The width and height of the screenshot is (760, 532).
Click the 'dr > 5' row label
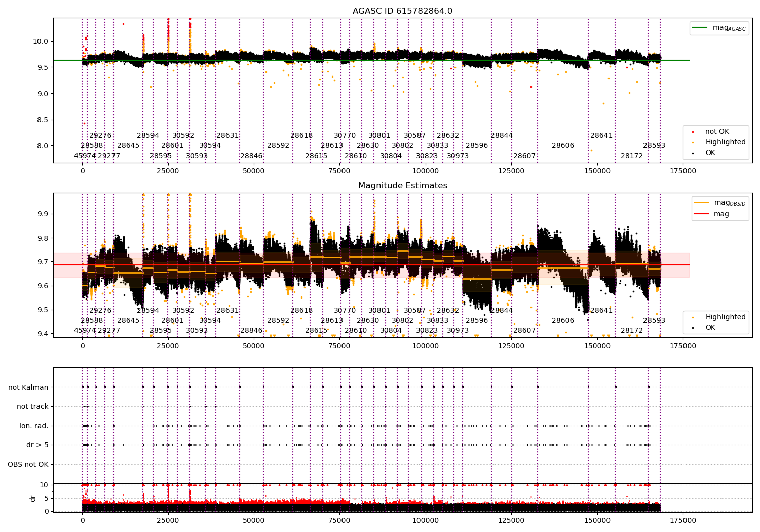[x=37, y=445]
